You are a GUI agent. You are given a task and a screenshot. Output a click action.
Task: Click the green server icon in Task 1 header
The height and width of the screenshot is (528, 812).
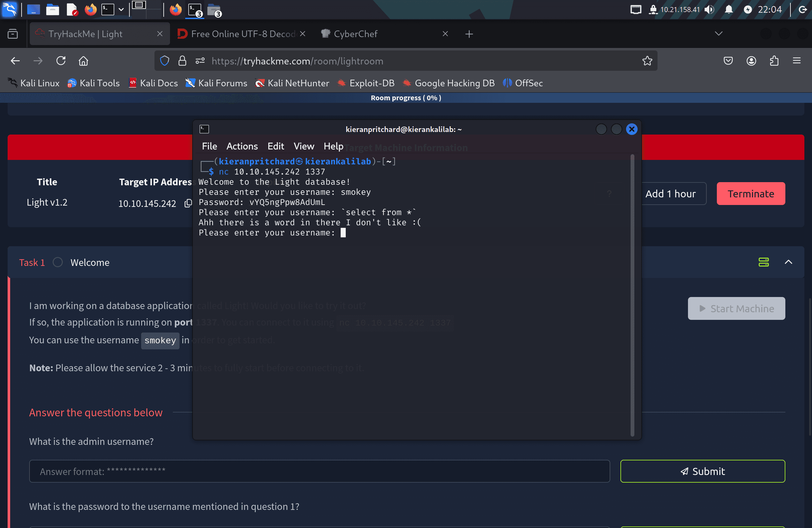coord(763,262)
